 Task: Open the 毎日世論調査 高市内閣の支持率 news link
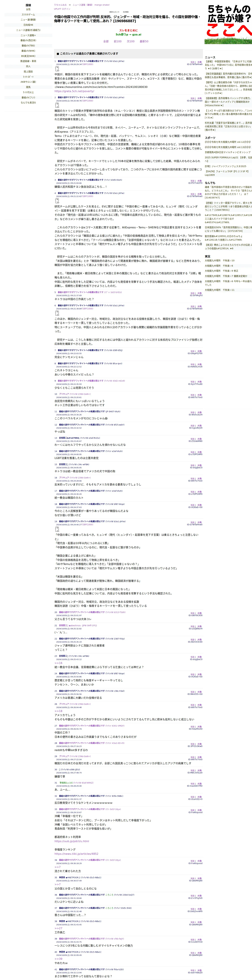click(228, 76)
